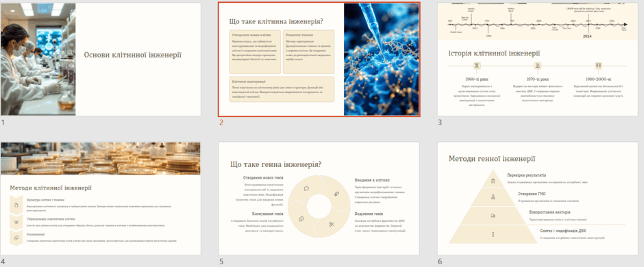Click slide number 3 label
644x267 pixels.
click(x=440, y=123)
